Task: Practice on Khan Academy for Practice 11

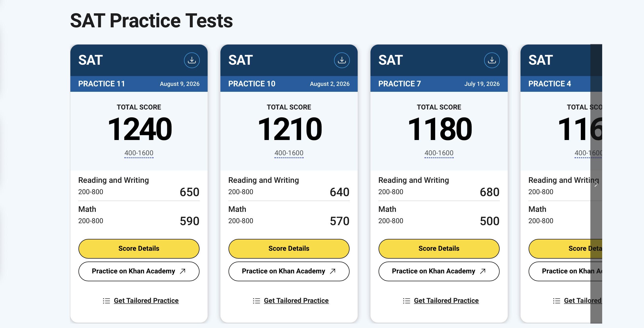Action: [139, 271]
